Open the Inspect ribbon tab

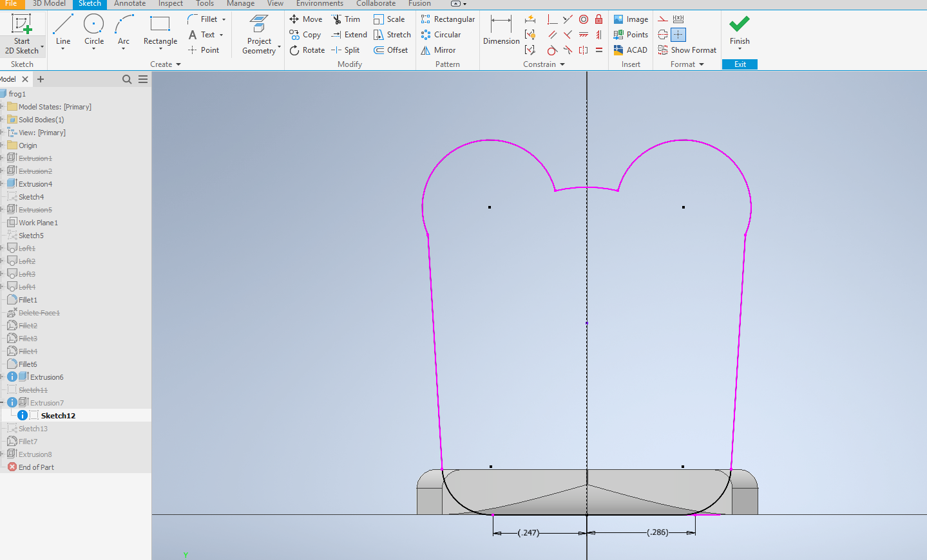pyautogui.click(x=171, y=4)
